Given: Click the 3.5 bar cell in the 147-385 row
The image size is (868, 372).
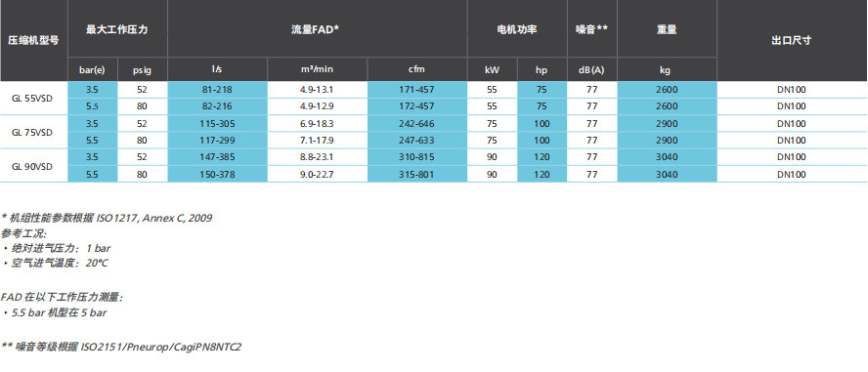Looking at the screenshot, I should tap(93, 157).
